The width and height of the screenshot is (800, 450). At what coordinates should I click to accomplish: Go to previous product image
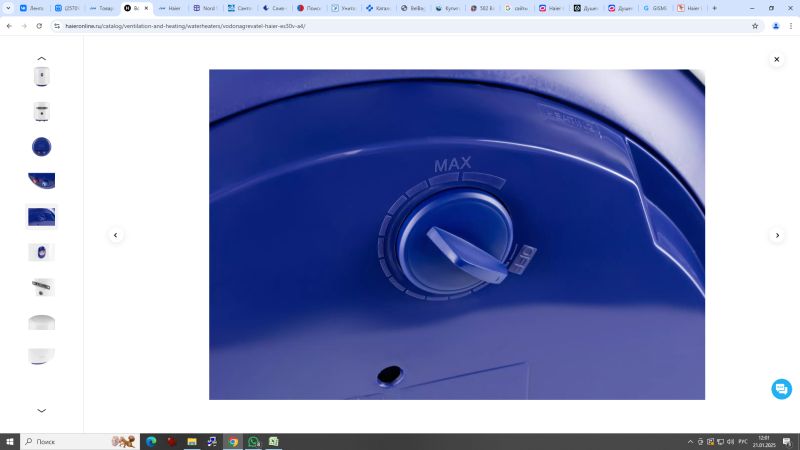[x=115, y=235]
